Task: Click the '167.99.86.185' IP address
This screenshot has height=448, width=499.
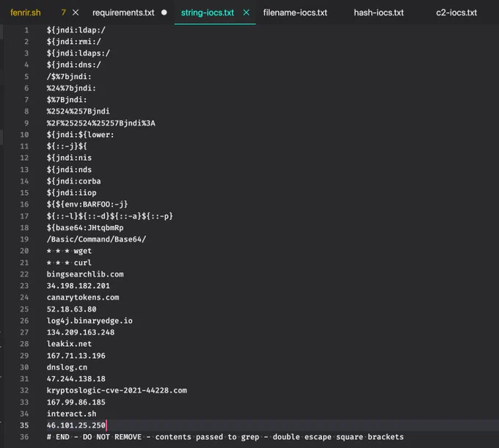Action: tap(76, 403)
